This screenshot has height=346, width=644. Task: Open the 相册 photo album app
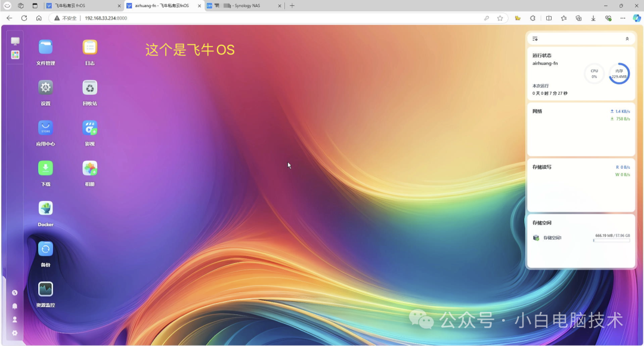pyautogui.click(x=89, y=168)
